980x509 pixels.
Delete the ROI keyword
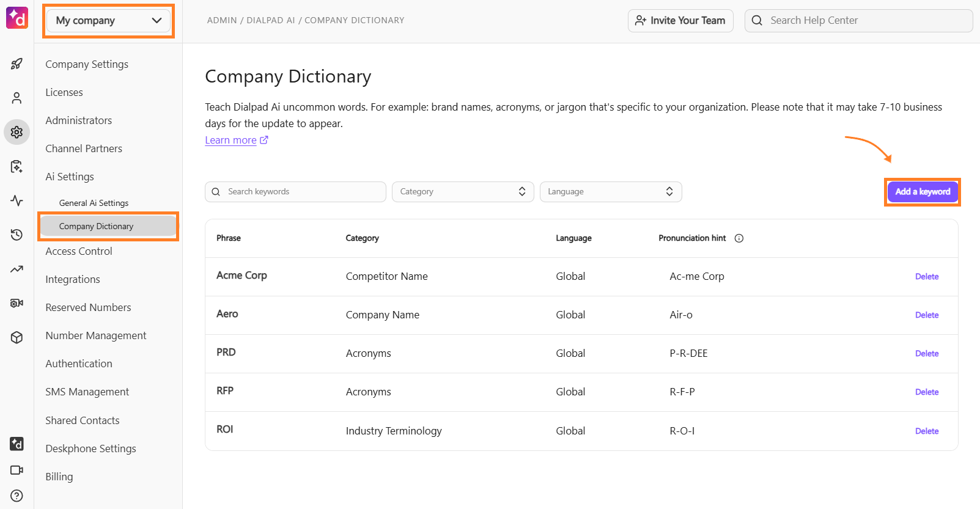click(927, 431)
